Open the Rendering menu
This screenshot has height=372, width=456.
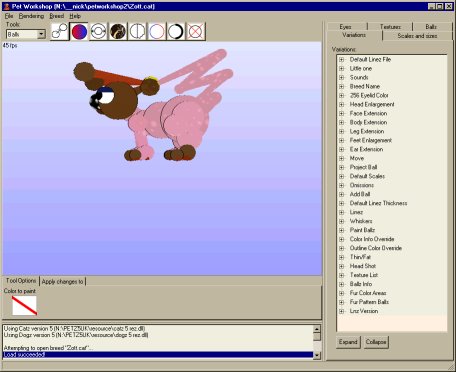pos(31,16)
